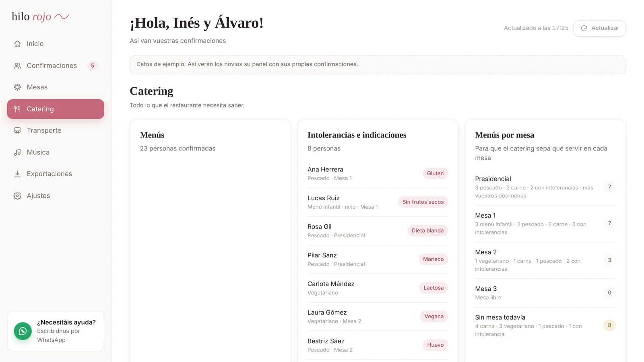Click the 23 personas confirmadas text
The width and height of the screenshot is (644, 362).
(178, 148)
